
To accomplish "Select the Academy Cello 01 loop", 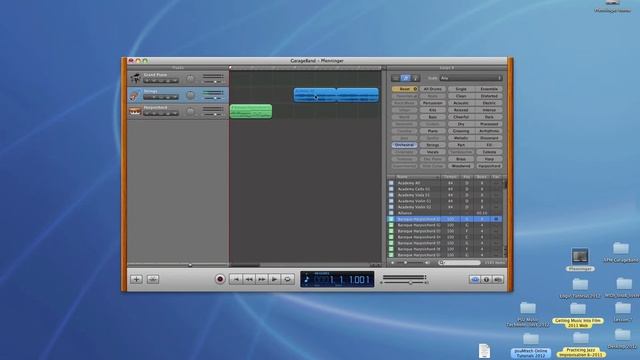I will coord(444,189).
